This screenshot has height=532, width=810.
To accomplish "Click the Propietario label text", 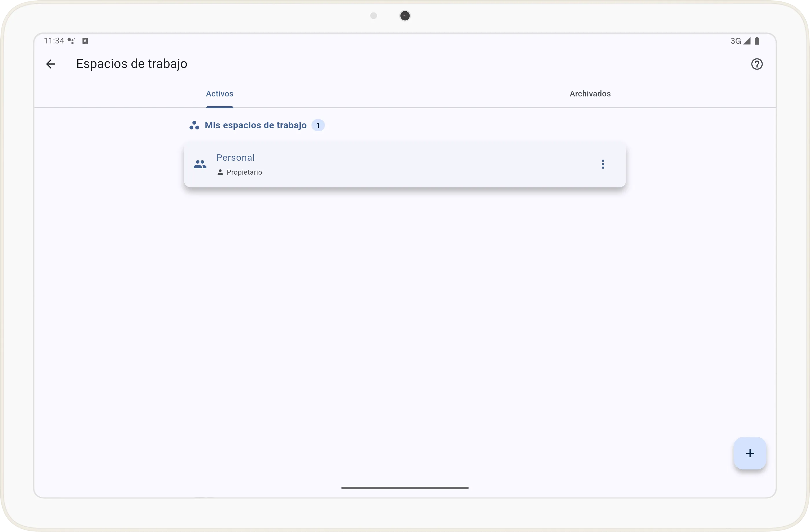I will 244,172.
